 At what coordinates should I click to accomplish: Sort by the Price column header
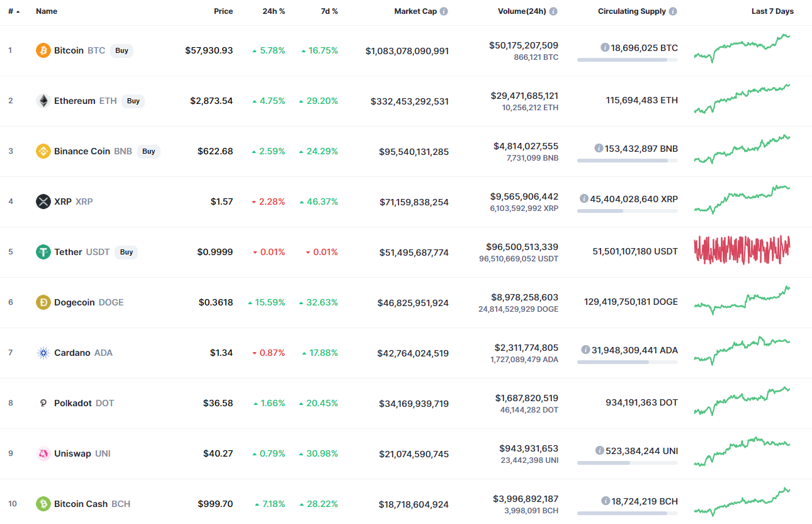coord(223,11)
